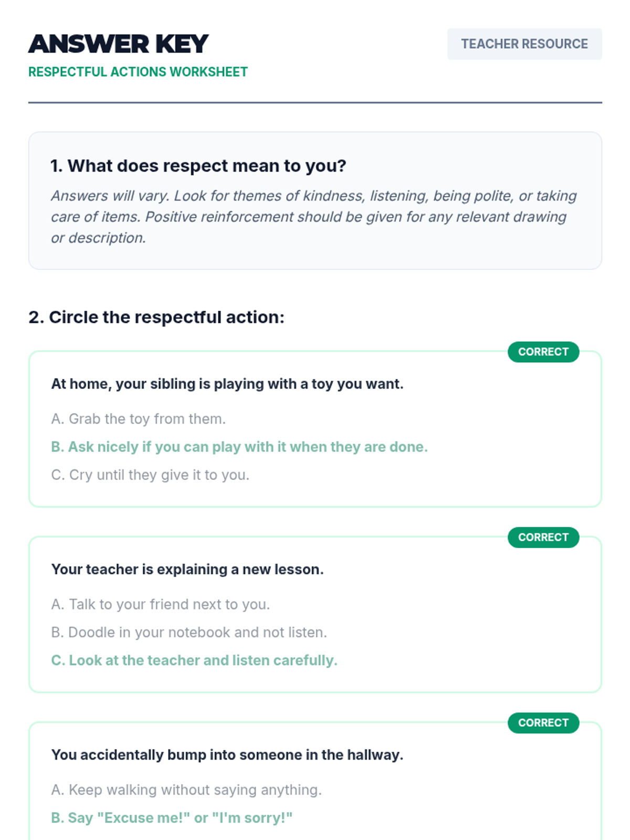Choose the 'Say Excuse me or I'm sorry' answer
The width and height of the screenshot is (630, 840).
[172, 817]
